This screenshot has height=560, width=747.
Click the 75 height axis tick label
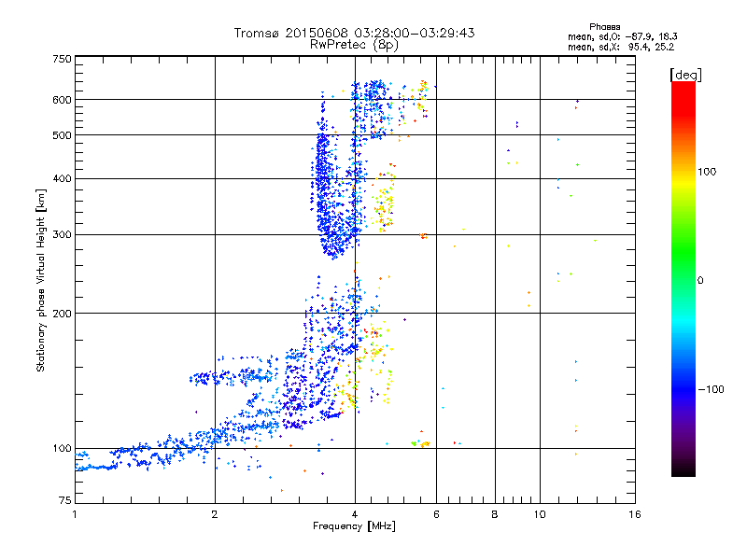65,500
